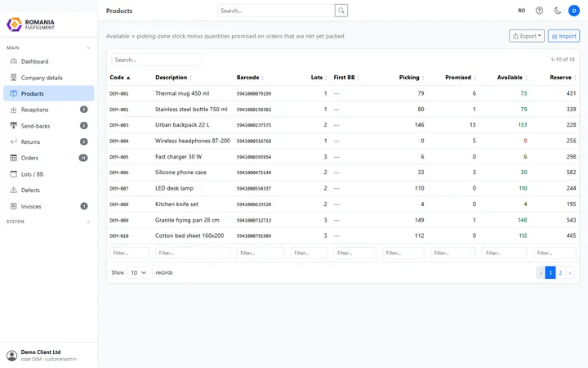Click the Receptions icon in sidebar
The width and height of the screenshot is (588, 368).
pyautogui.click(x=14, y=110)
